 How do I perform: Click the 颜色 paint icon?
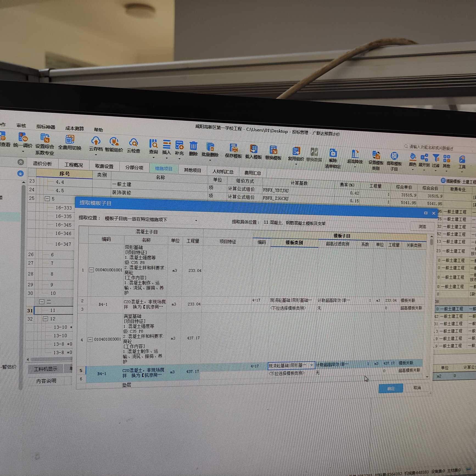[x=413, y=157]
